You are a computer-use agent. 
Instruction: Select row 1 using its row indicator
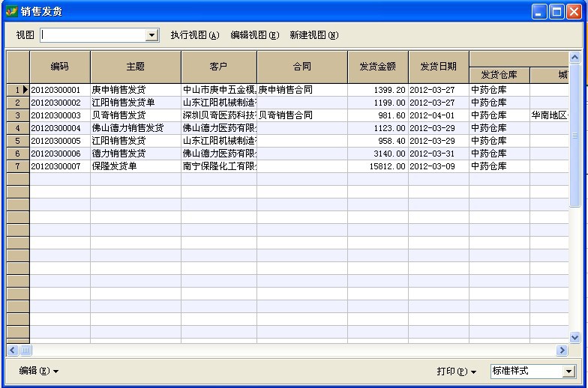coord(18,90)
